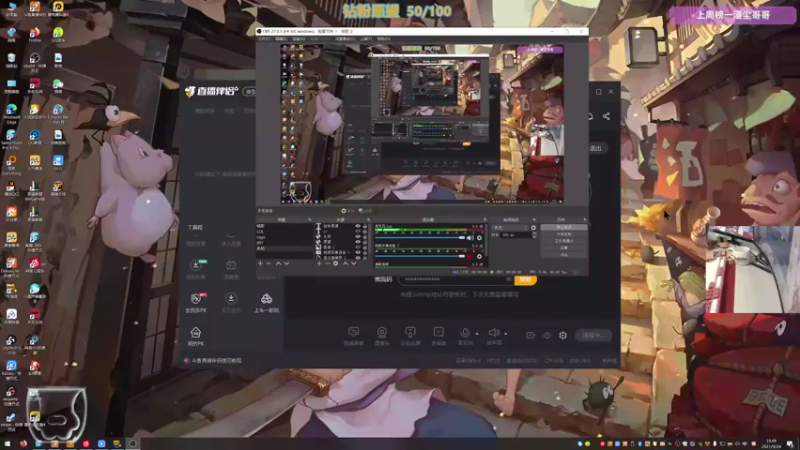The width and height of the screenshot is (800, 450).
Task: Add a new scene in OBS scenes panel
Action: pos(260,263)
